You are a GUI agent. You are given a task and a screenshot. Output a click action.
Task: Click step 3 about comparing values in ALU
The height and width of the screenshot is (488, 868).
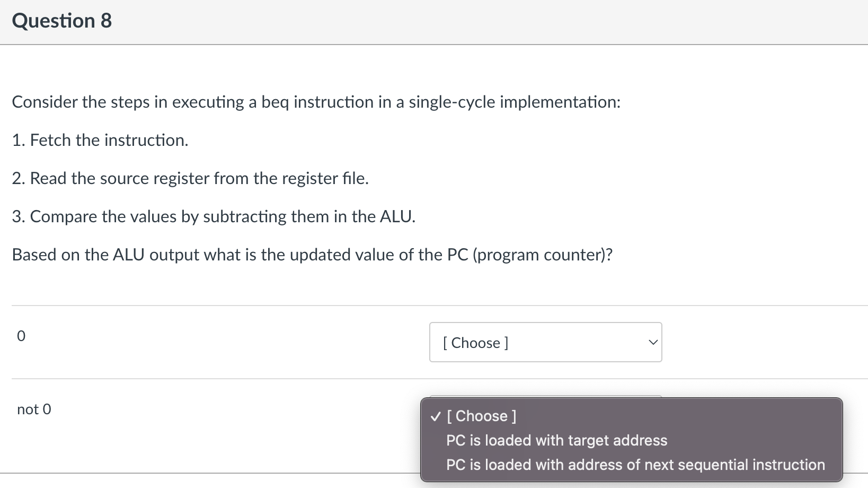pyautogui.click(x=214, y=216)
